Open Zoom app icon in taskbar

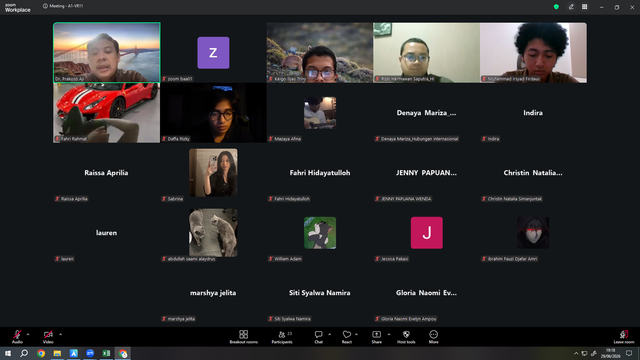(90, 353)
